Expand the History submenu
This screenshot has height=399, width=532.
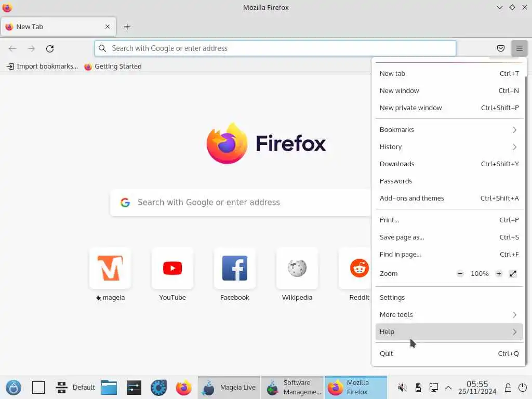449,147
